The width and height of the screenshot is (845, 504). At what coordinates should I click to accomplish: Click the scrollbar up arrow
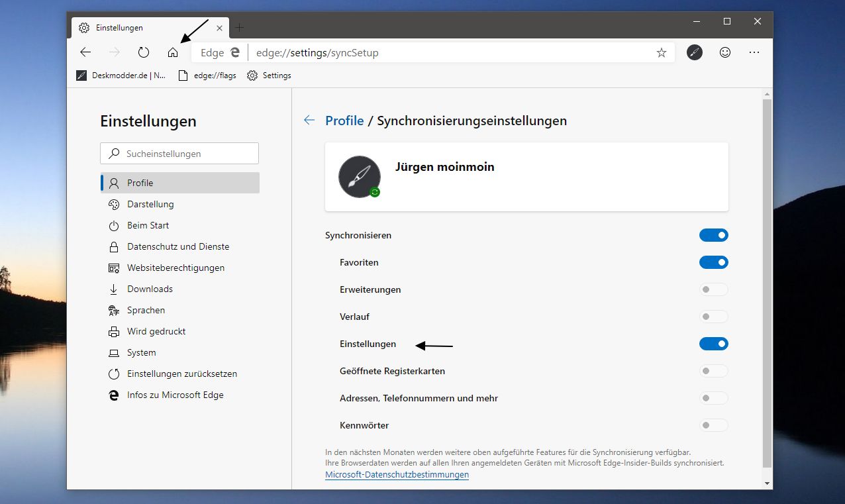pos(767,94)
